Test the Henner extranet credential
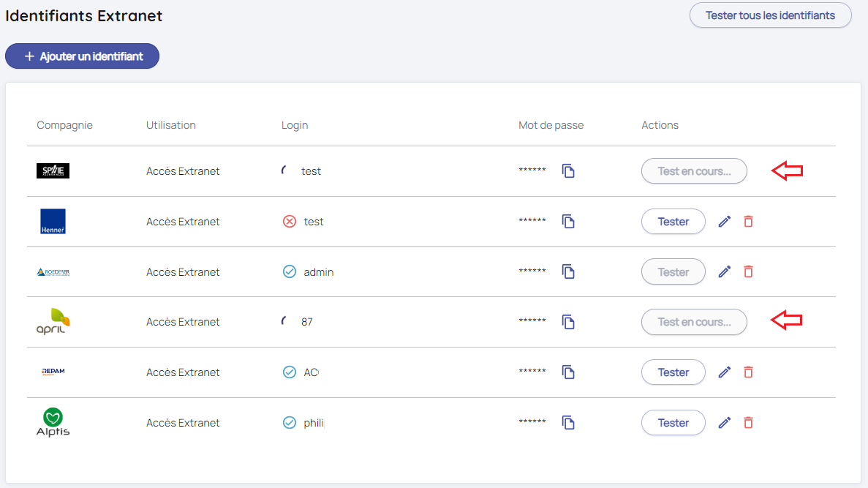Screen dimensions: 868x488 [673, 222]
